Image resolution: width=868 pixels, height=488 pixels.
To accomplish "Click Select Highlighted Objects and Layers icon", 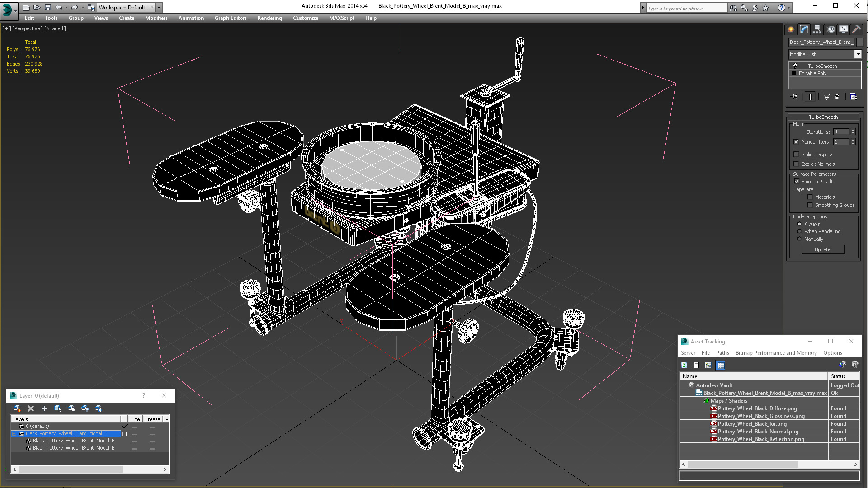I will pos(58,408).
